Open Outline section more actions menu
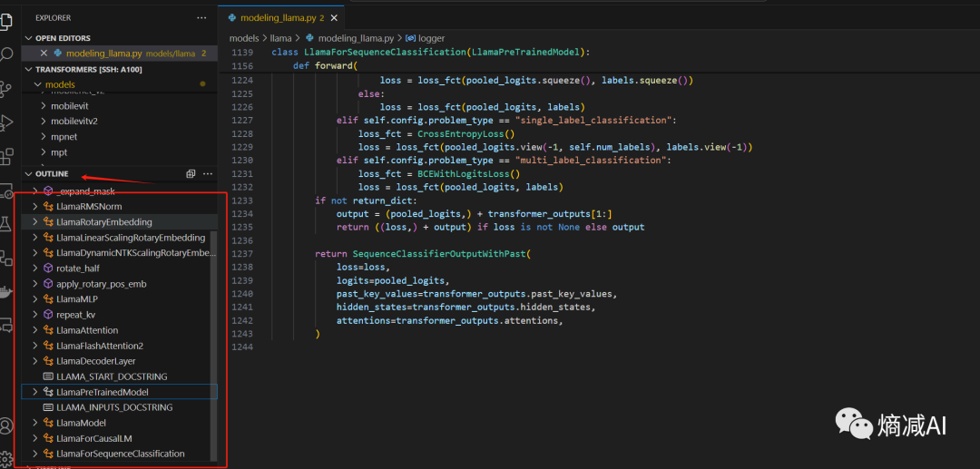The width and height of the screenshot is (980, 469). click(208, 173)
